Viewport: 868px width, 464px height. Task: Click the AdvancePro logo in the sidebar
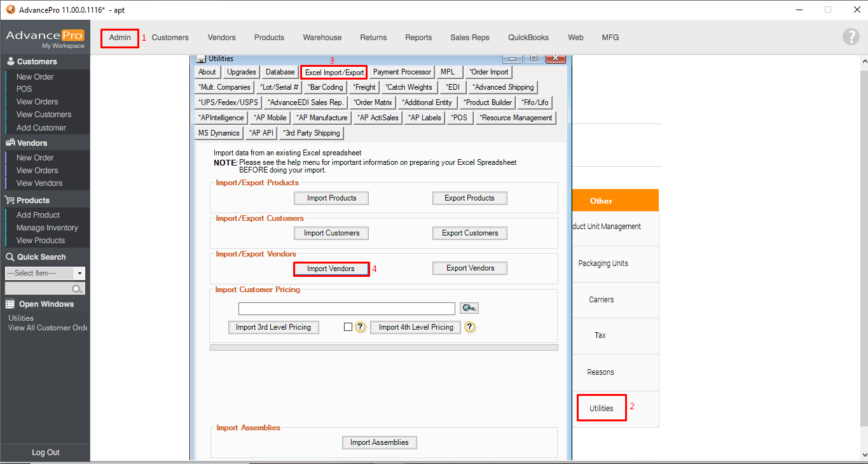[45, 38]
